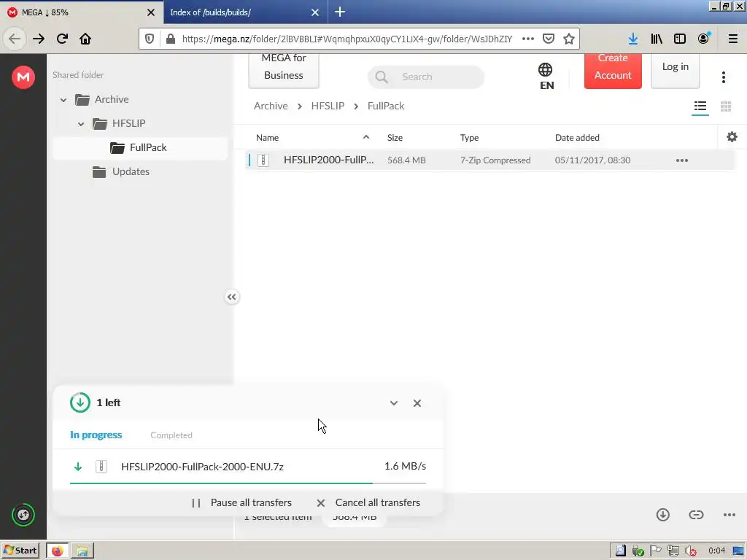Viewport: 747px width, 560px height.
Task: Click the MEGA logo in the sidebar
Action: tap(23, 77)
